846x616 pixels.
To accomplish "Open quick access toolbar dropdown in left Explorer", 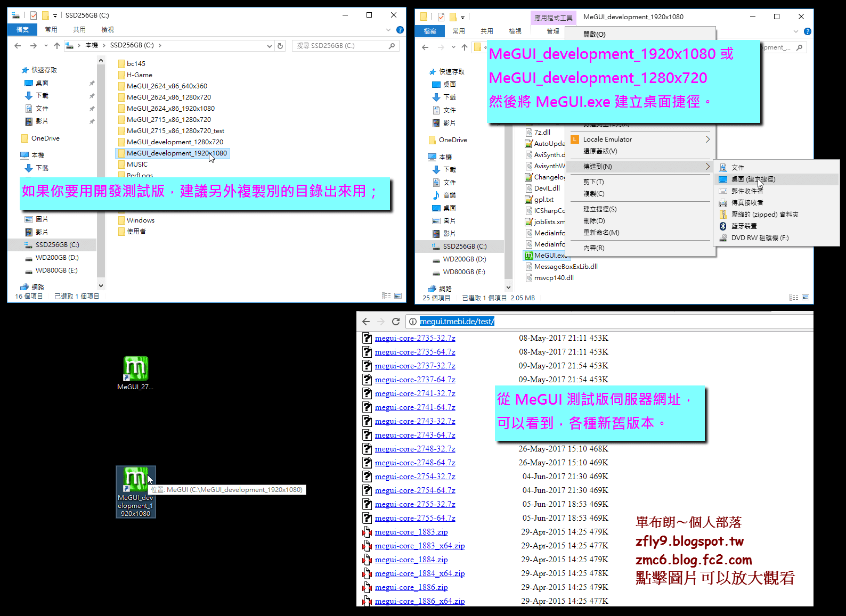I will [55, 15].
